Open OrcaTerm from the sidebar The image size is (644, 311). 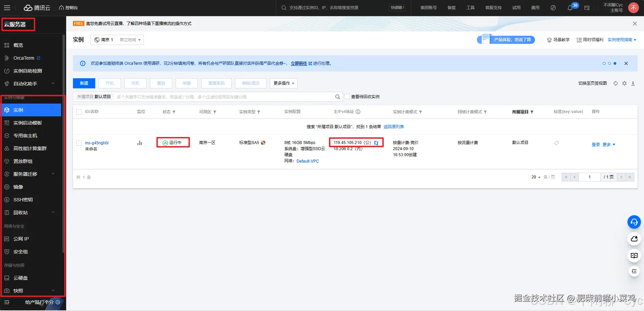pos(24,58)
